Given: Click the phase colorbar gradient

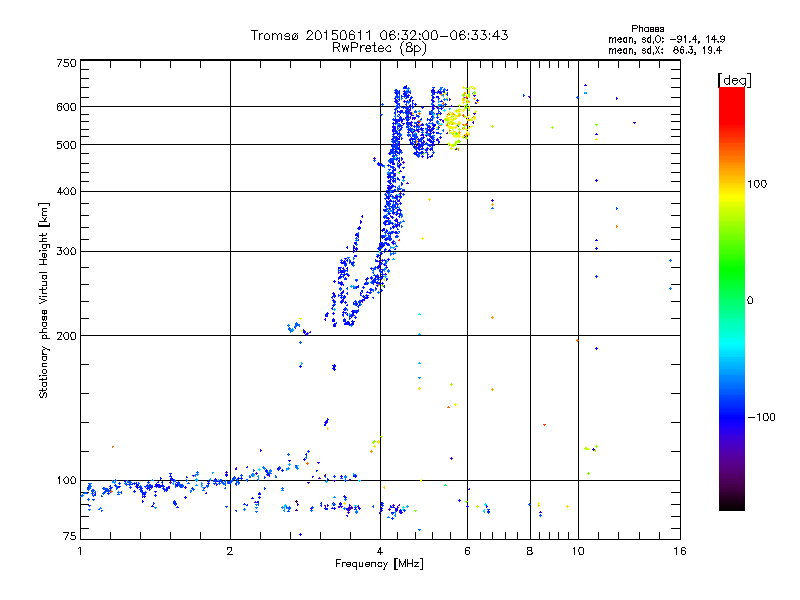Looking at the screenshot, I should pos(732,299).
